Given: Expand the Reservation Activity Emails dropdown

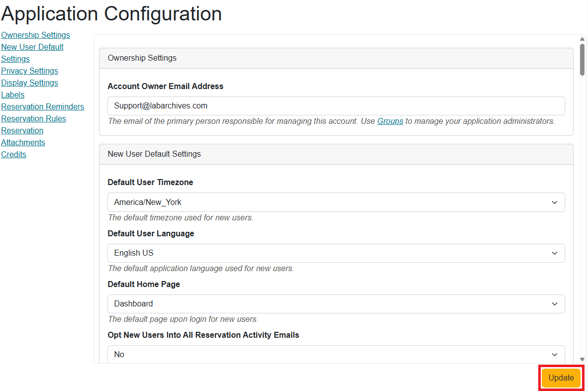Looking at the screenshot, I should tap(336, 354).
